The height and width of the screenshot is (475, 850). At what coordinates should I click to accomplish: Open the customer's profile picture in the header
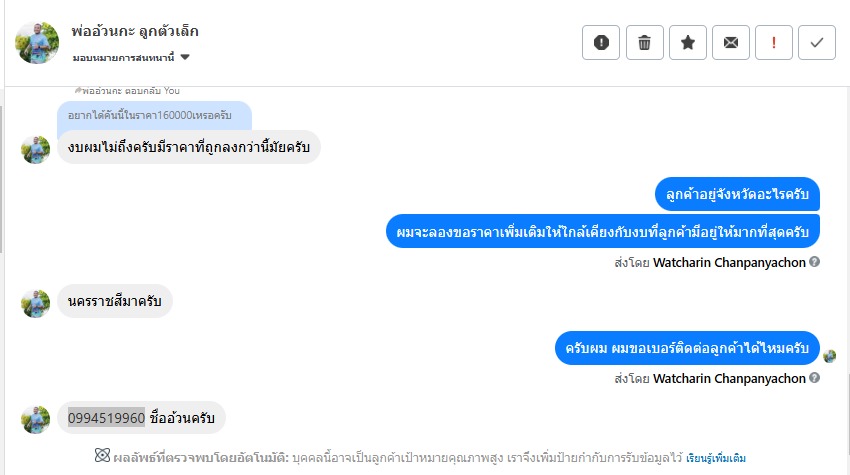37,43
